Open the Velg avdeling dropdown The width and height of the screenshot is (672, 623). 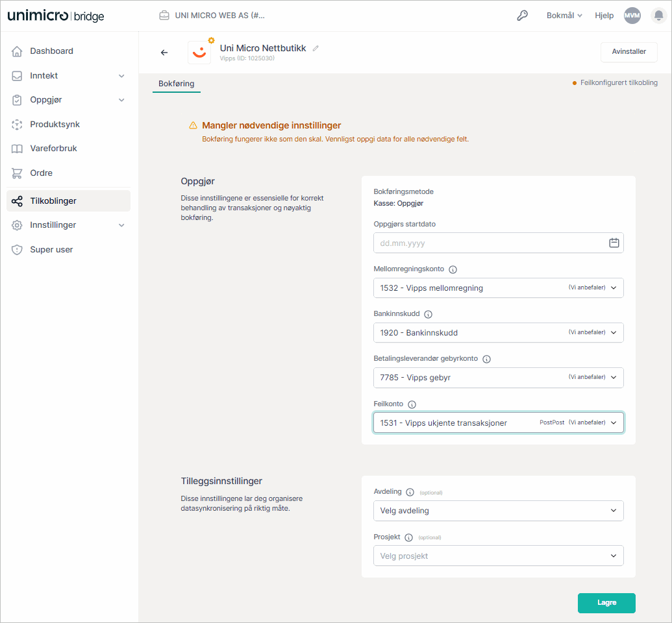[499, 511]
